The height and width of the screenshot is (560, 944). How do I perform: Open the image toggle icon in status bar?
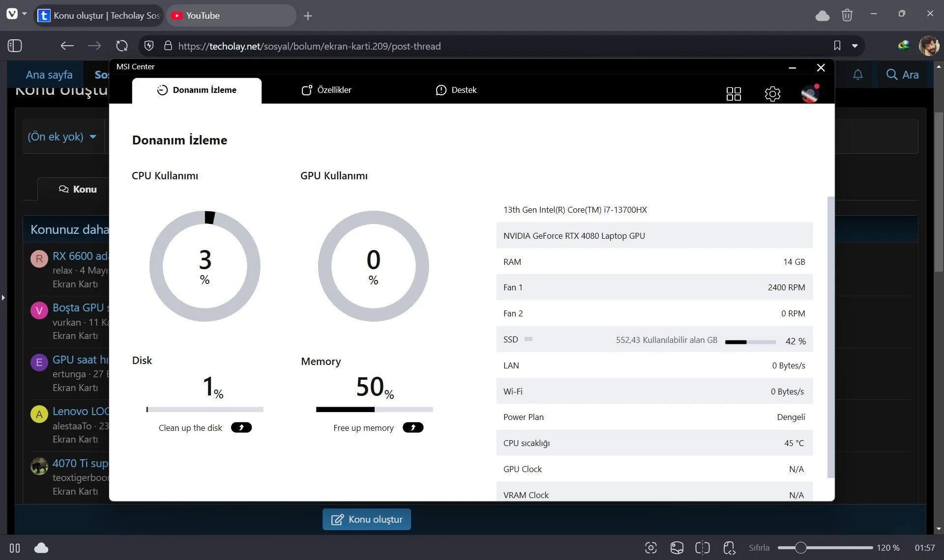(x=677, y=548)
